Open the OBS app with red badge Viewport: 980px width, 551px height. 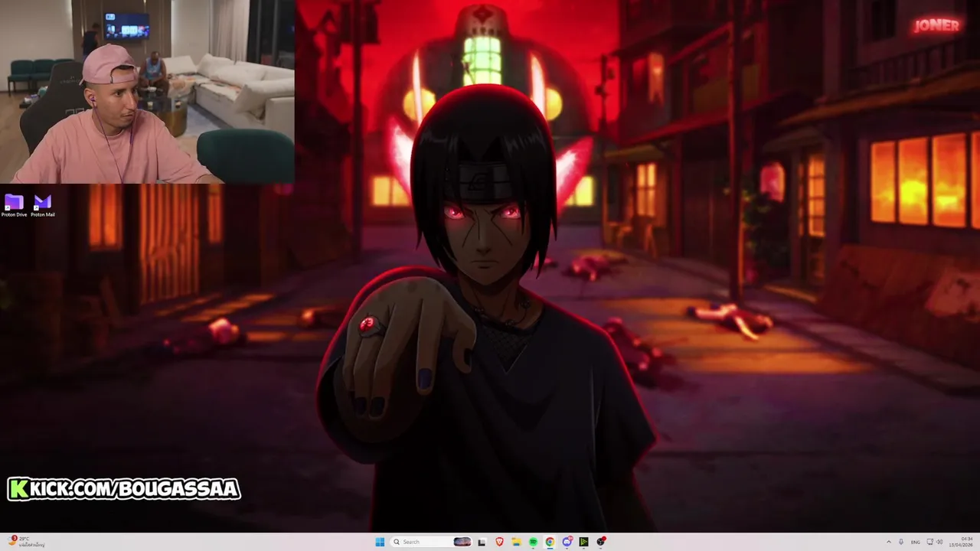(601, 542)
